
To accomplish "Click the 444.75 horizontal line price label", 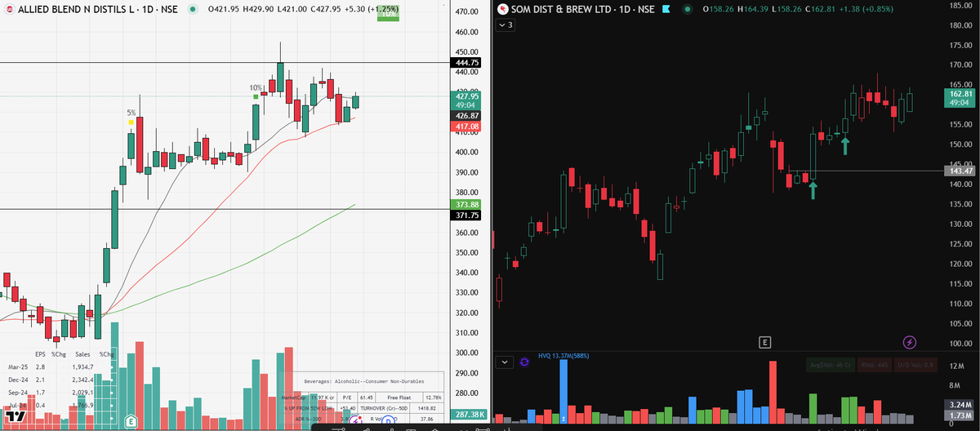I will click(467, 62).
